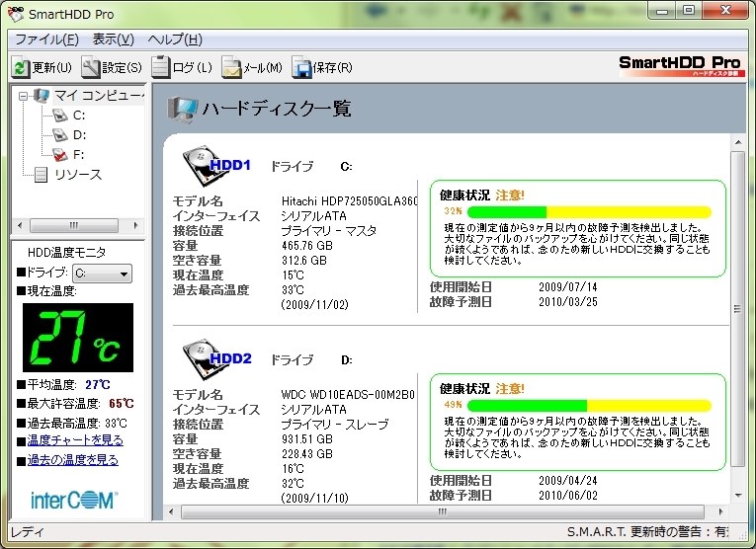Viewport: 756px width, 549px height.
Task: Click the main panel's scroll left arrow
Action: coord(171,511)
